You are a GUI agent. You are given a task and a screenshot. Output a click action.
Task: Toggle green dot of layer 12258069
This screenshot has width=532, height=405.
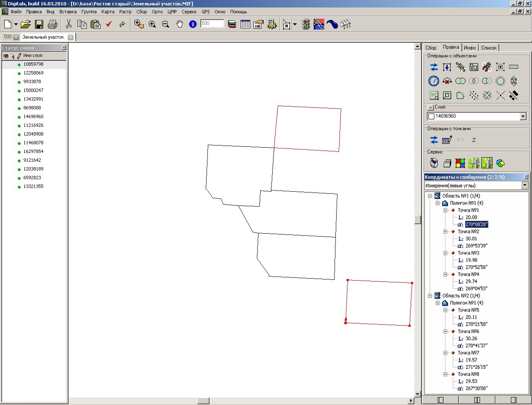coord(19,74)
